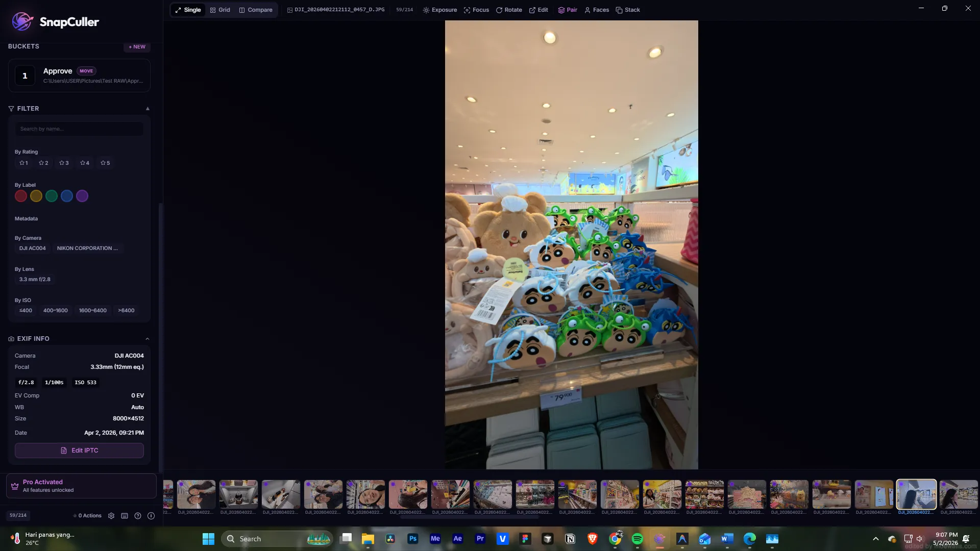This screenshot has width=980, height=551.
Task: Filter by NIKON CORPORATION camera
Action: [x=87, y=248]
